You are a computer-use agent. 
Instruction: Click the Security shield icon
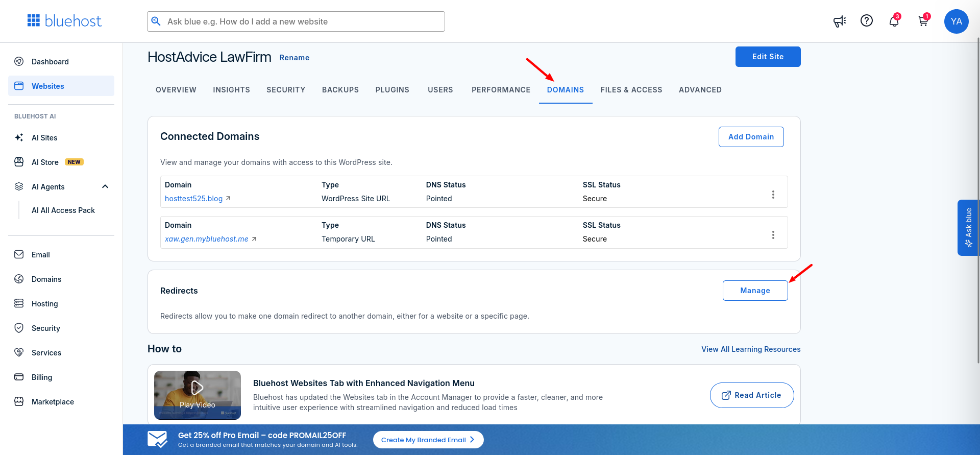pos(19,328)
